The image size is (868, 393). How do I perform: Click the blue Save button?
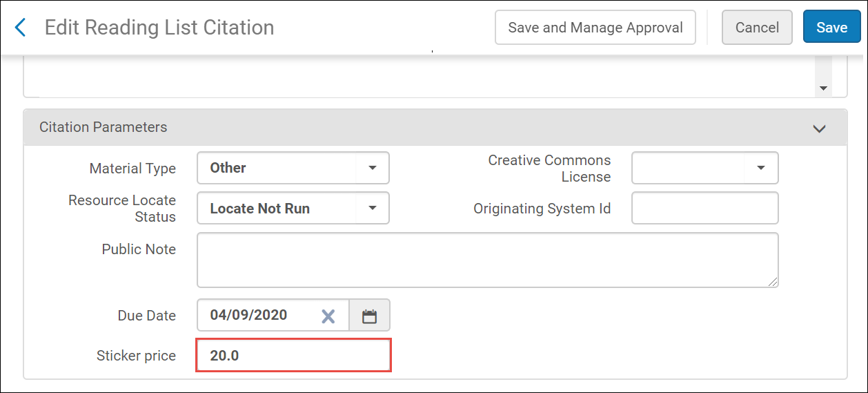click(x=831, y=28)
